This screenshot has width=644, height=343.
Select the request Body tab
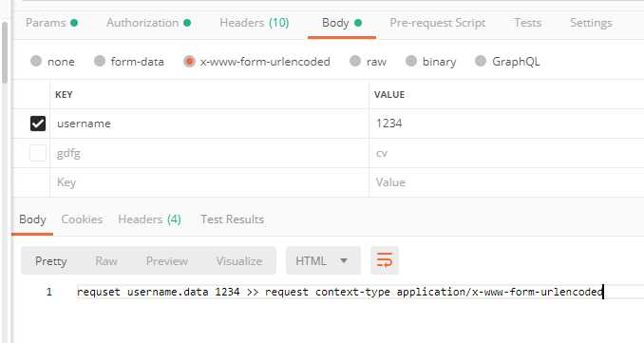click(x=341, y=23)
